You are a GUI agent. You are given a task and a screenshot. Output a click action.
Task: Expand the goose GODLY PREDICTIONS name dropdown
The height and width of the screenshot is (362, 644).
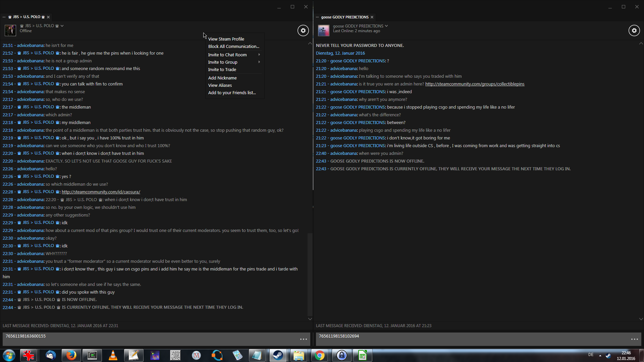tap(386, 26)
